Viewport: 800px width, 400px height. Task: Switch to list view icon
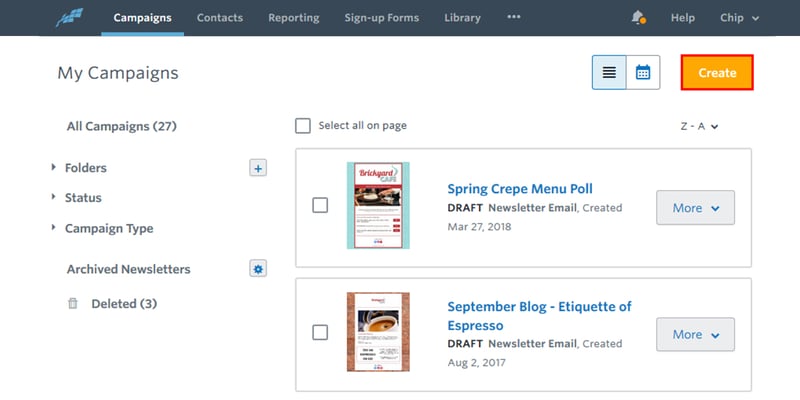pyautogui.click(x=609, y=72)
